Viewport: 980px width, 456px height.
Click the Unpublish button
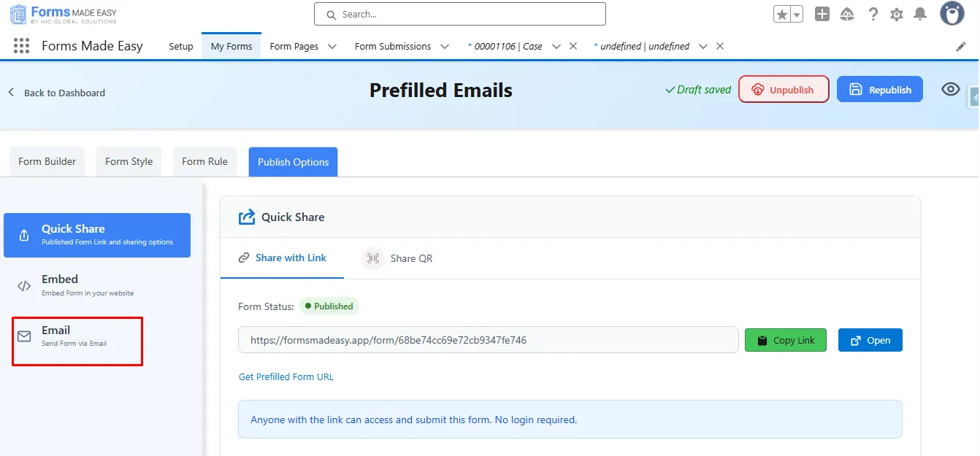click(784, 90)
